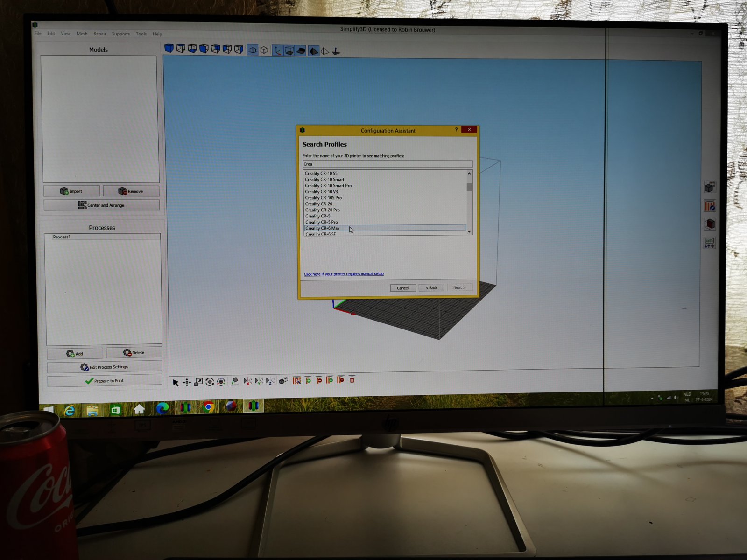Click Edit Process Settings button

[x=105, y=367]
